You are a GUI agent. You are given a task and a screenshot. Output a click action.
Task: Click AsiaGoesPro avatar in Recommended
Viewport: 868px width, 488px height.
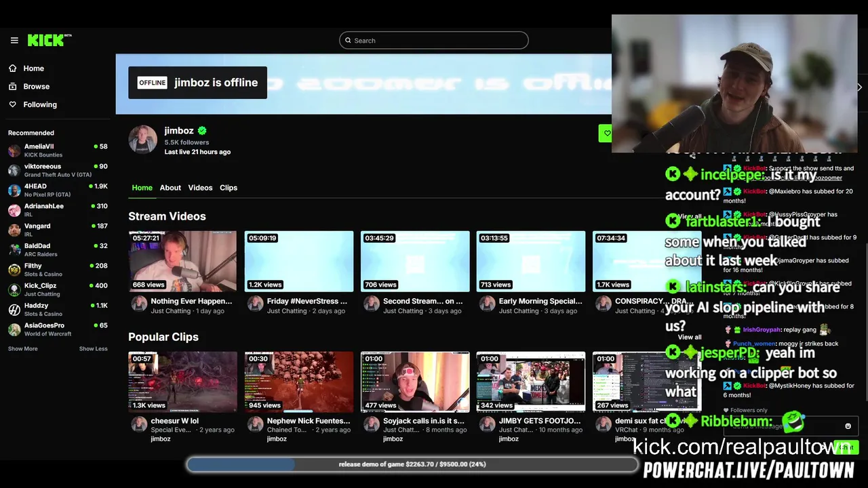click(14, 329)
